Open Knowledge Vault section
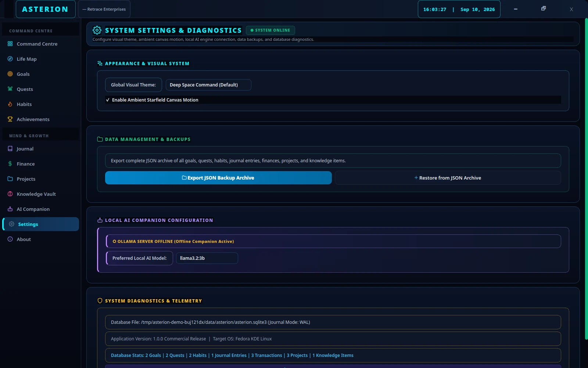This screenshot has width=588, height=368. click(40, 194)
